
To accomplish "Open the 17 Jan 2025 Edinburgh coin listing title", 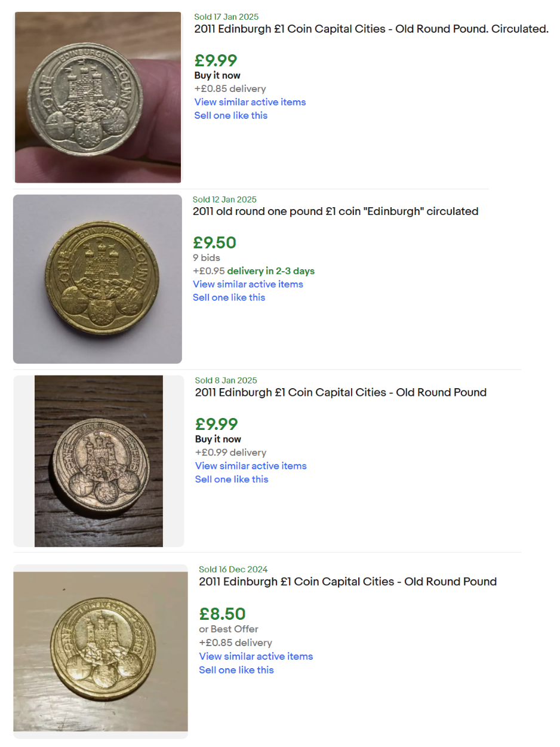I will (x=370, y=29).
